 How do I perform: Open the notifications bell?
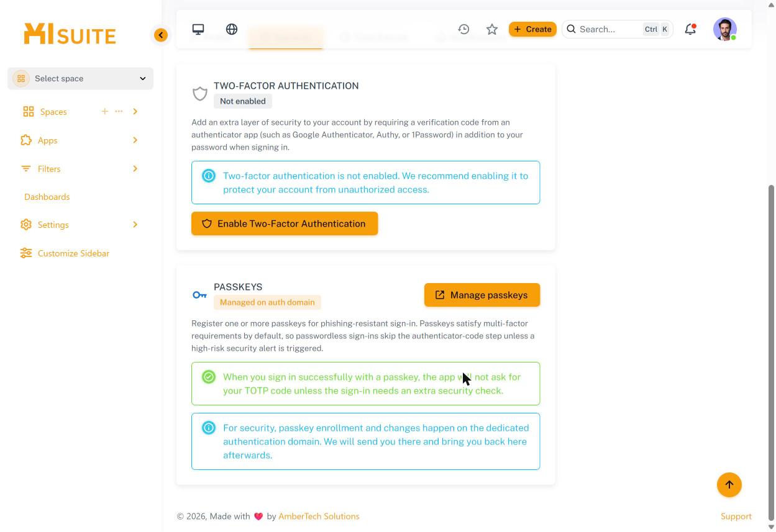pos(690,29)
